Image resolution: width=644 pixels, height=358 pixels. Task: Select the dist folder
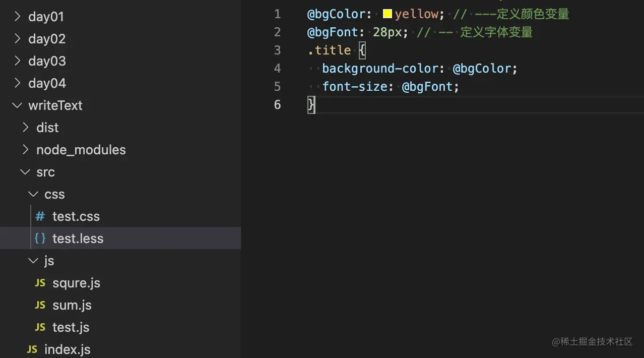tap(47, 128)
